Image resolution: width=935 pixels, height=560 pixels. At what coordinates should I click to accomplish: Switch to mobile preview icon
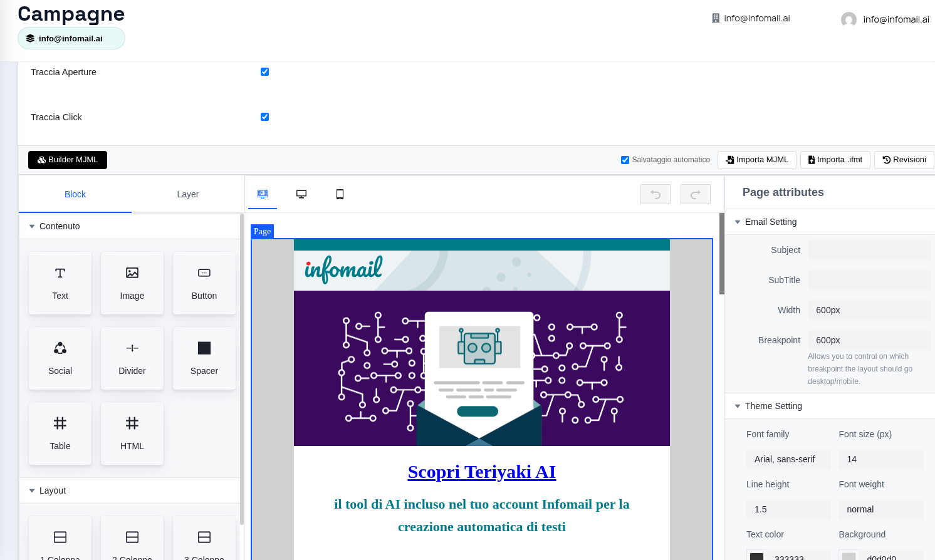pos(340,194)
